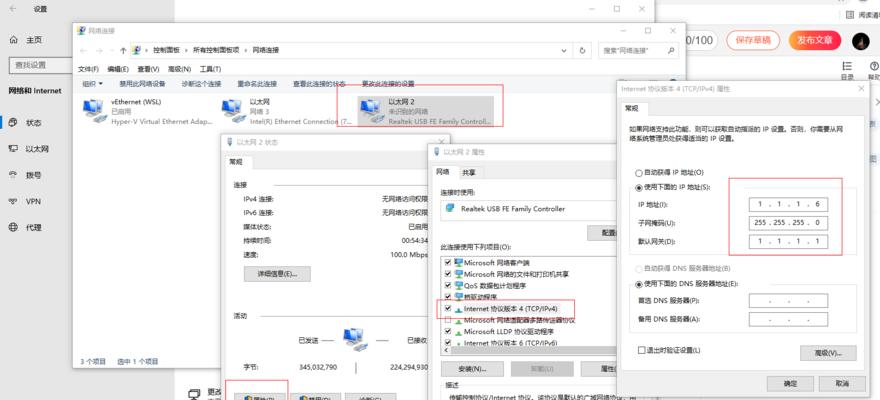Viewport: 880px width, 400px height.
Task: Click the 默认网关 input field
Action: pyautogui.click(x=788, y=241)
